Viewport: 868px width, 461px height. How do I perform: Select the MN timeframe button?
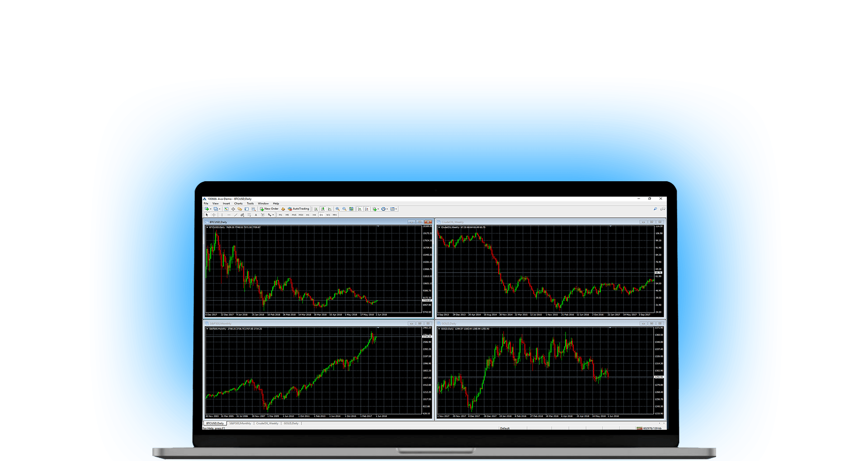point(335,215)
